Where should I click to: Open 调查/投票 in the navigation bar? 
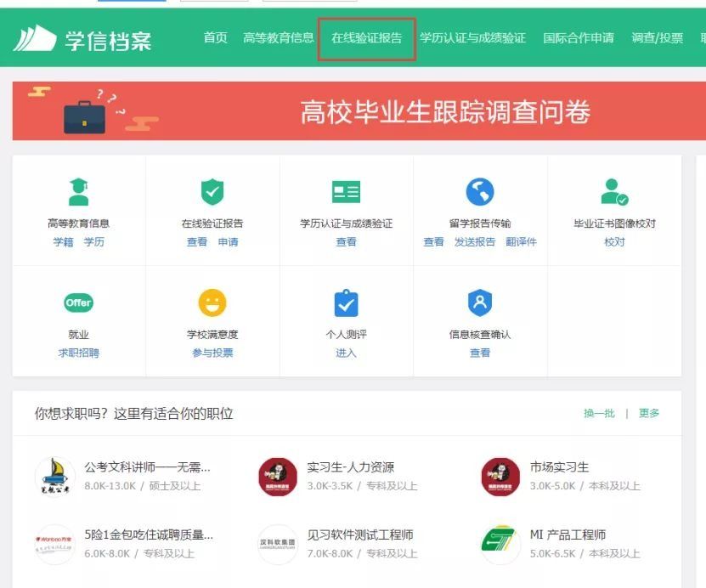[x=658, y=38]
